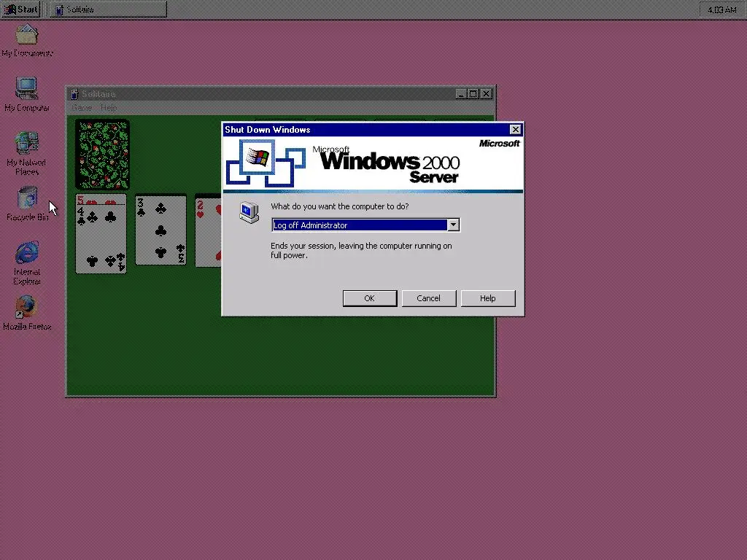Click the three of clubs card in Solitaire
Image resolution: width=747 pixels, height=560 pixels.
point(160,230)
